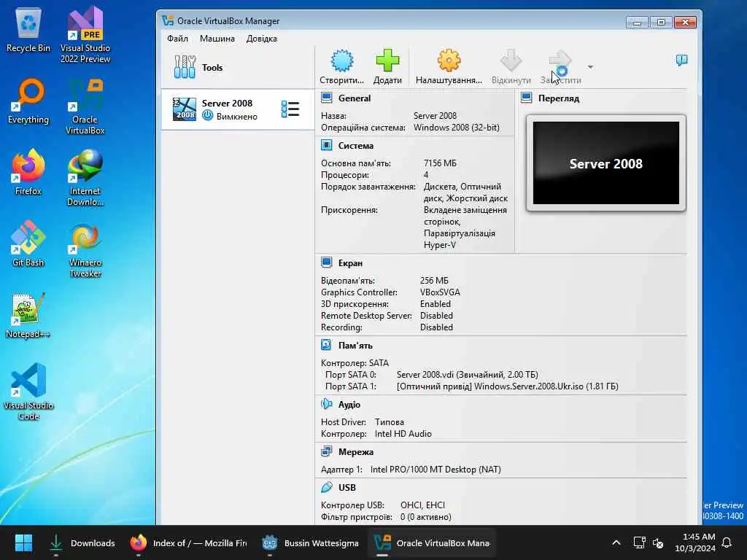The image size is (747, 560).
Task: Open the Файл menu
Action: (x=178, y=39)
